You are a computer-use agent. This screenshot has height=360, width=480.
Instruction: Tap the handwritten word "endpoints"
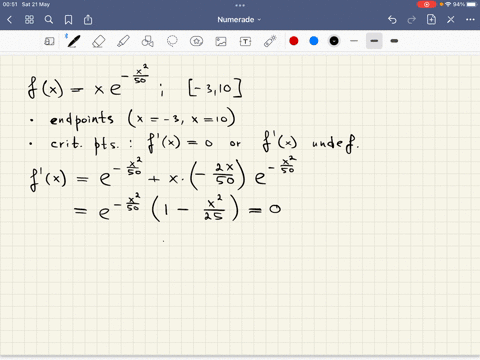(x=82, y=120)
